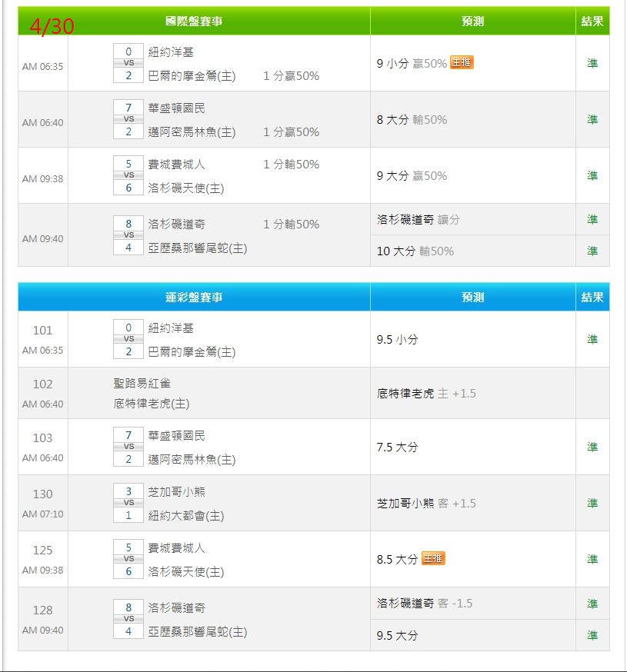Click score box 8 in game 128

tap(128, 607)
